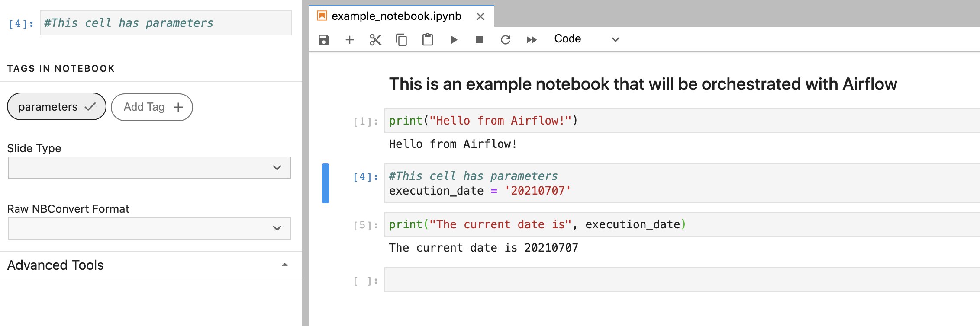
Task: Open the Slide Type dropdown
Action: pos(149,168)
